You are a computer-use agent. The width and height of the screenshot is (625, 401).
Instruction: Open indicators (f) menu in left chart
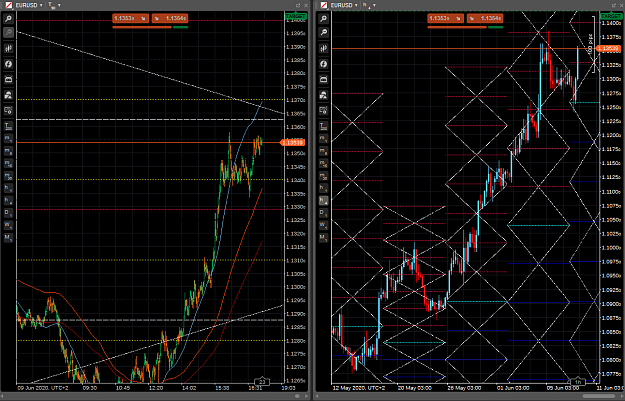pos(8,64)
